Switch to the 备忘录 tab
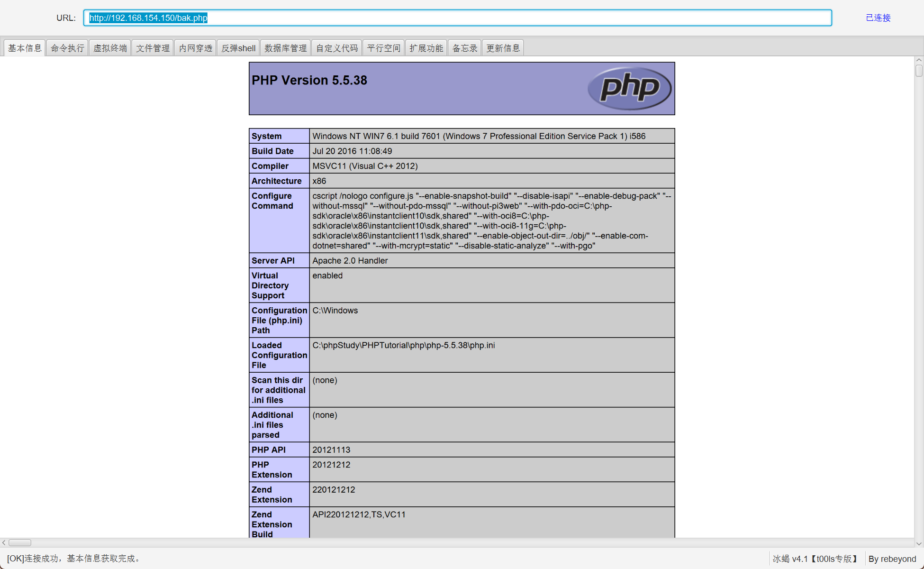This screenshot has height=569, width=924. pos(465,48)
